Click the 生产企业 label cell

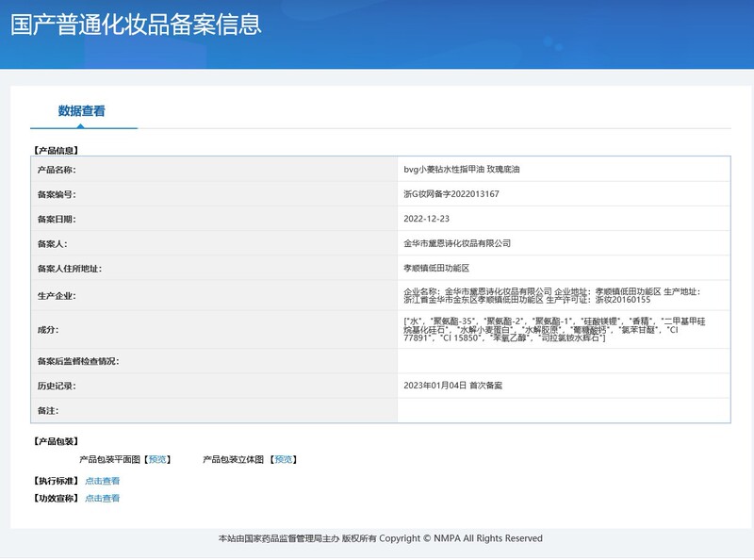[215, 295]
